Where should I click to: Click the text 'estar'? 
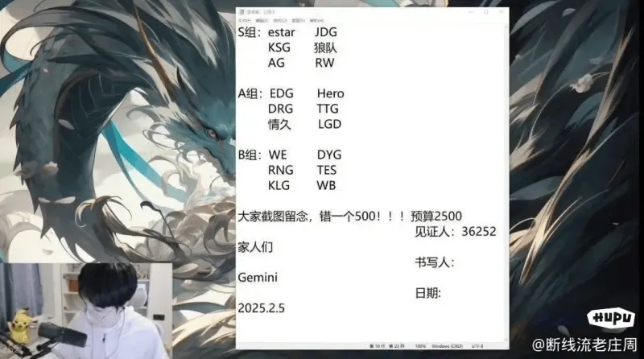(x=281, y=32)
